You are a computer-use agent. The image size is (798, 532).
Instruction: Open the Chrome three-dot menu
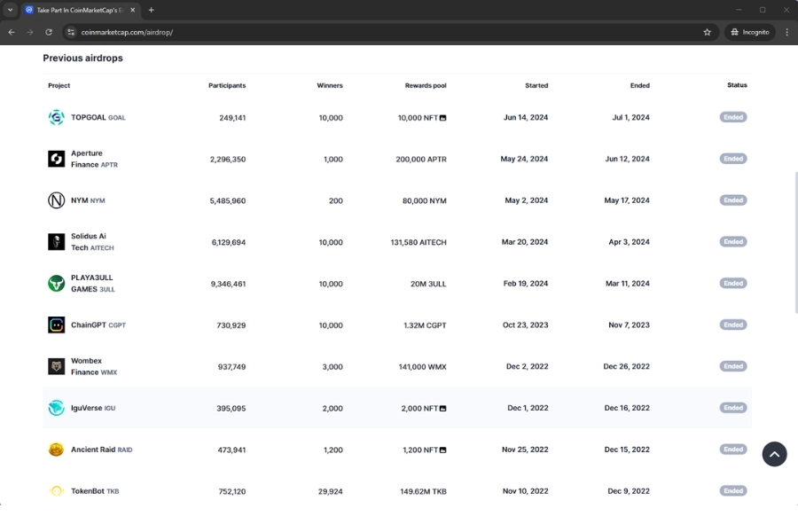787,31
